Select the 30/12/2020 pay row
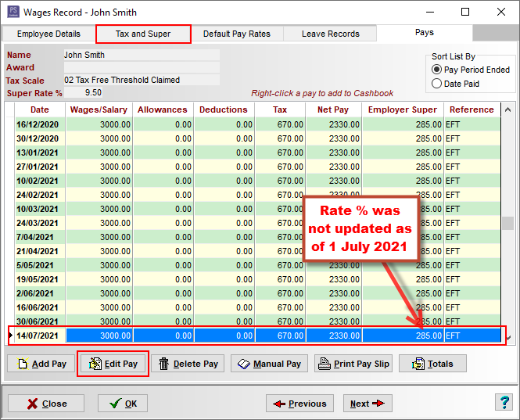Image resolution: width=520 pixels, height=420 pixels. (x=258, y=138)
